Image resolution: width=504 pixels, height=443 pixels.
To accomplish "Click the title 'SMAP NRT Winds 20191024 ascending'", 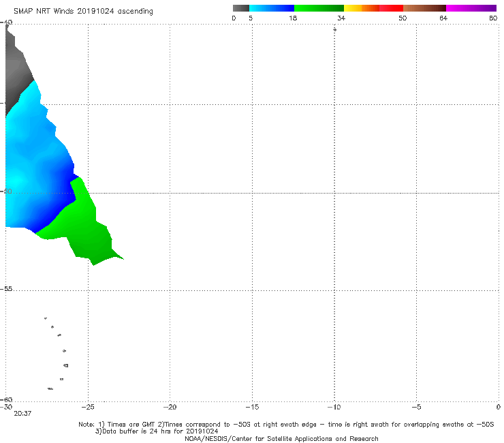I will click(x=83, y=11).
